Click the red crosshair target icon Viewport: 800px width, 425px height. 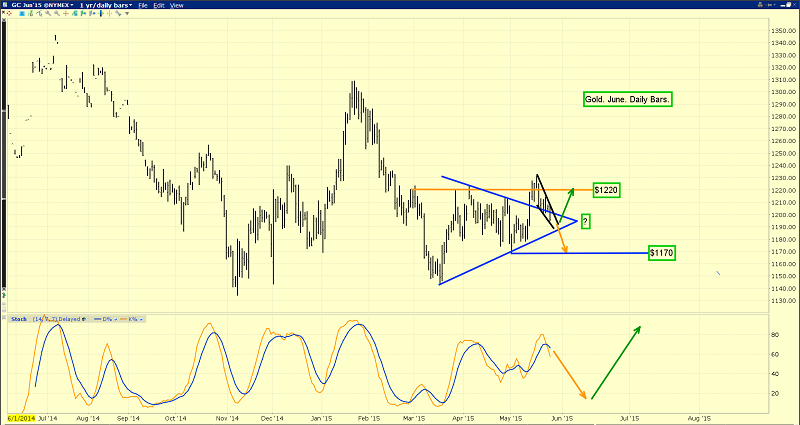point(9,13)
